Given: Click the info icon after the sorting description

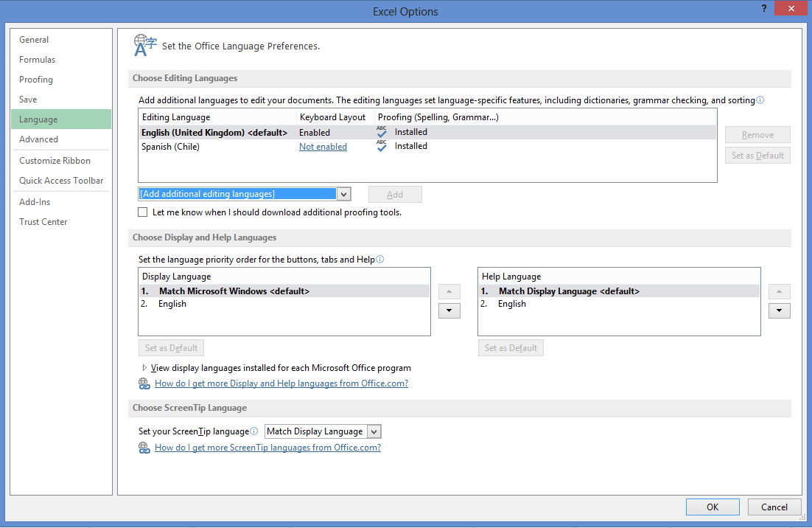Looking at the screenshot, I should [760, 100].
